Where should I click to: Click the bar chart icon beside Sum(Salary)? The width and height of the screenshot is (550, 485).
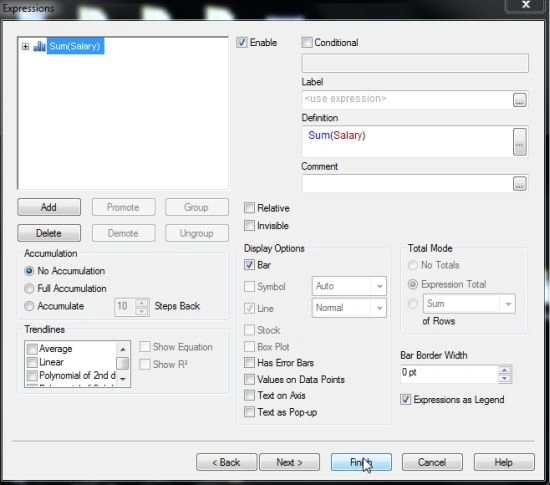tap(39, 46)
